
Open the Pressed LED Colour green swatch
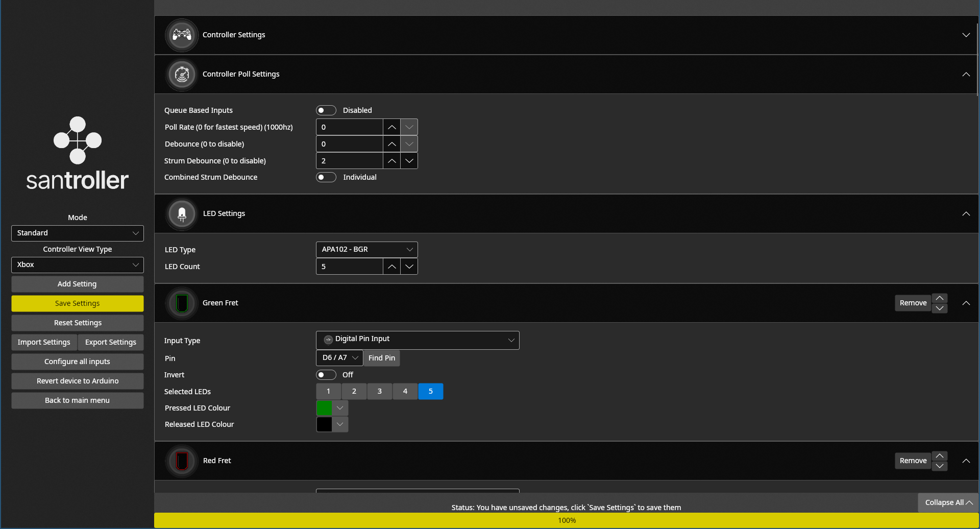[325, 408]
